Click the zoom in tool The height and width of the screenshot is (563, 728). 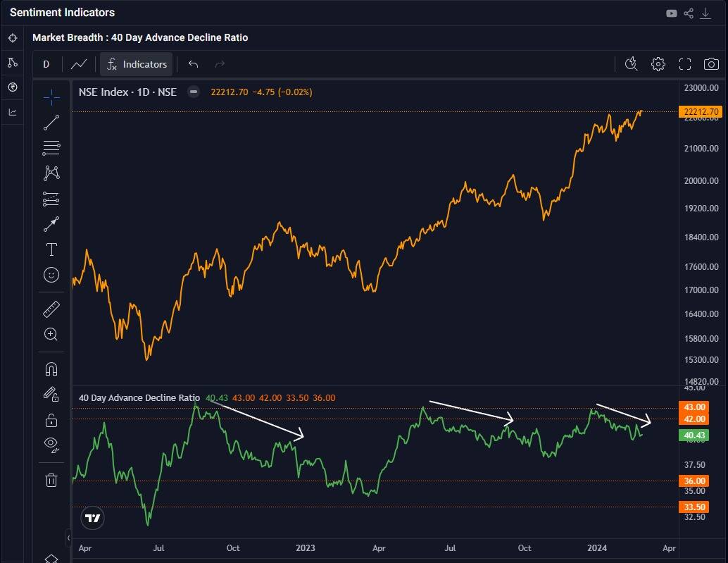point(51,334)
